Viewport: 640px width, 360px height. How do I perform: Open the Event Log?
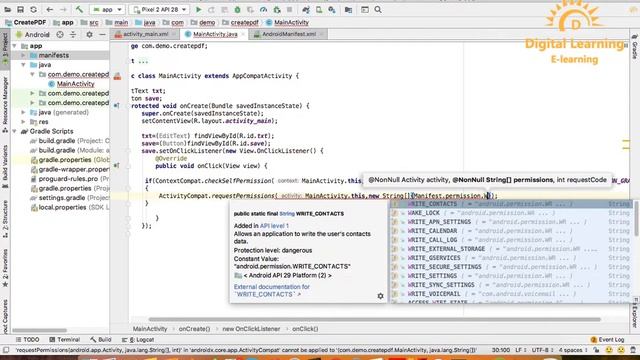pos(607,340)
